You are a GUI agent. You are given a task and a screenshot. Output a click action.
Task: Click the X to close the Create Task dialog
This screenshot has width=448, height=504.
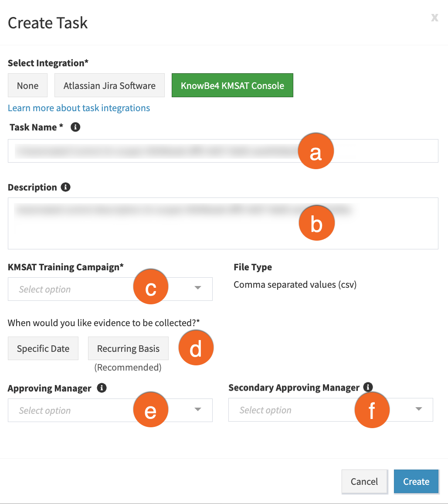coord(434,17)
